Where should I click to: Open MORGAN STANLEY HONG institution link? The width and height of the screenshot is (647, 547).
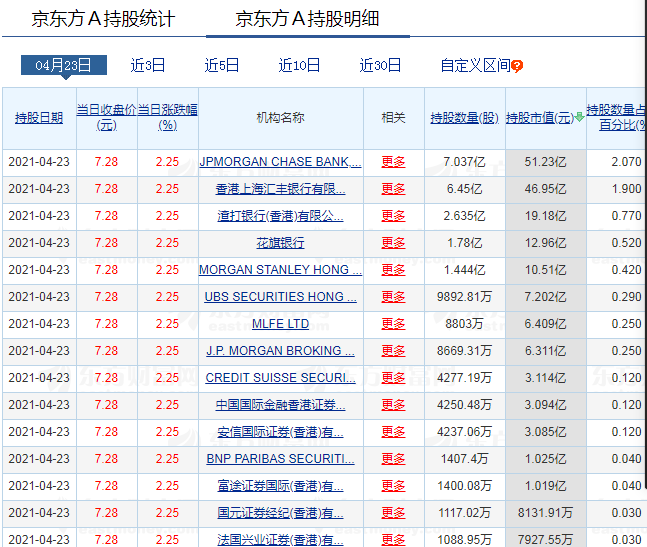pyautogui.click(x=280, y=270)
